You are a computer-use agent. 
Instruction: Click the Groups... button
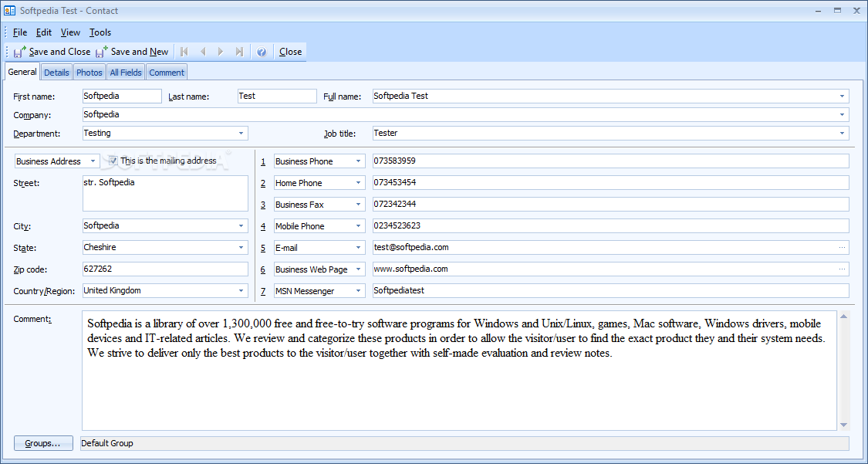(43, 443)
